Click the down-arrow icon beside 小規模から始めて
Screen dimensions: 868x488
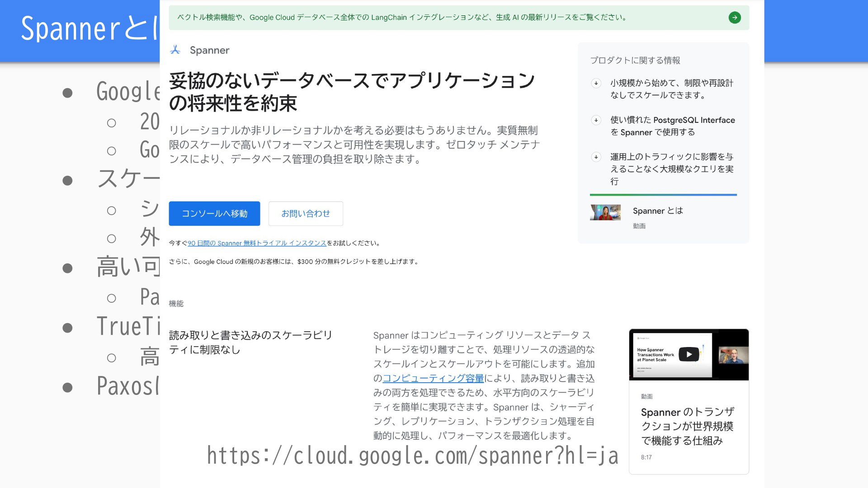click(x=596, y=83)
